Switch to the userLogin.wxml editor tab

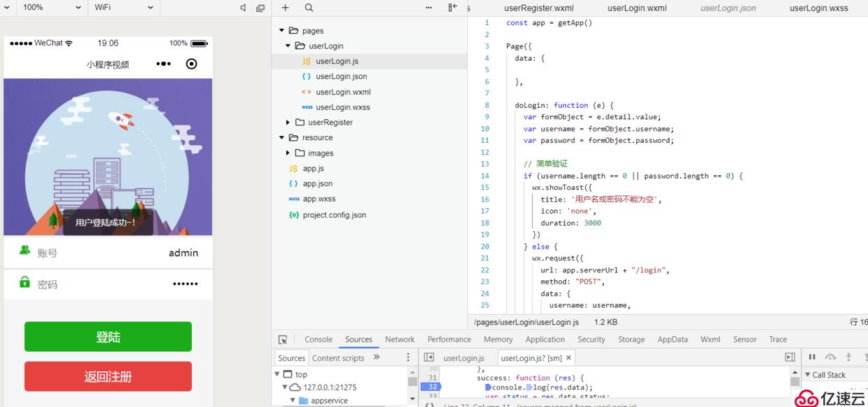[637, 8]
